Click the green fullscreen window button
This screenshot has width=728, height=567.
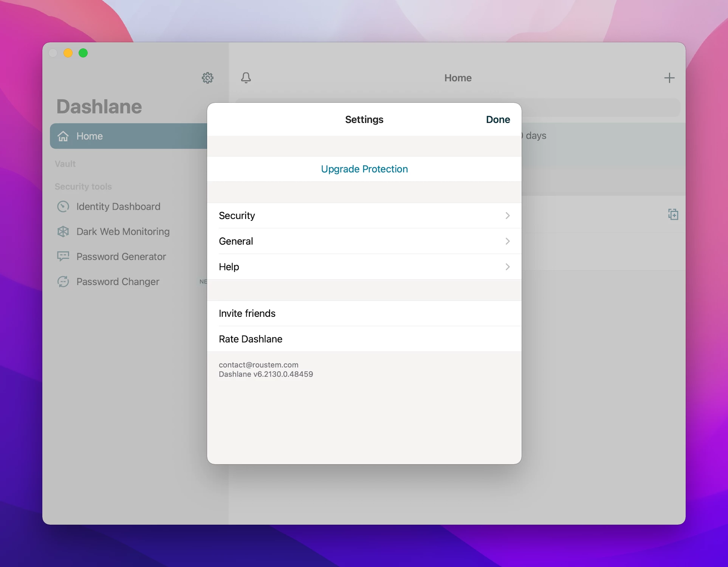[83, 53]
